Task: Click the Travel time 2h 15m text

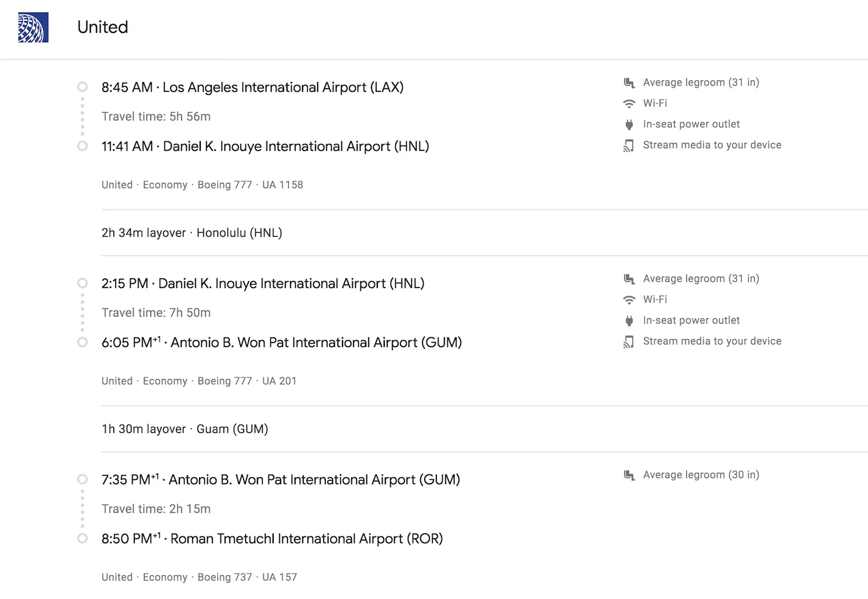Action: pos(156,509)
